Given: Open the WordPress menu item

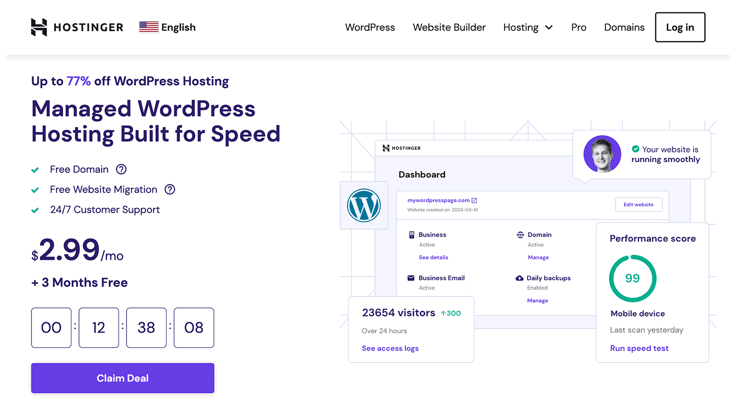Looking at the screenshot, I should (x=370, y=27).
